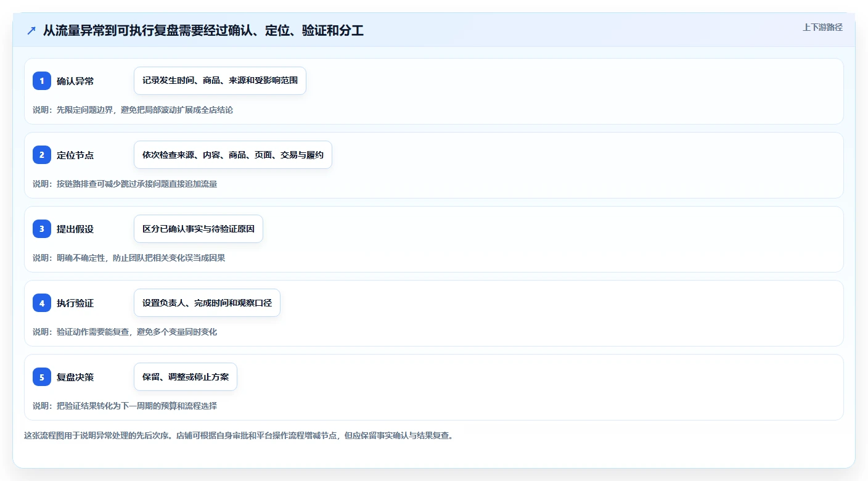
Task: Select step number 3 badge
Action: [42, 229]
